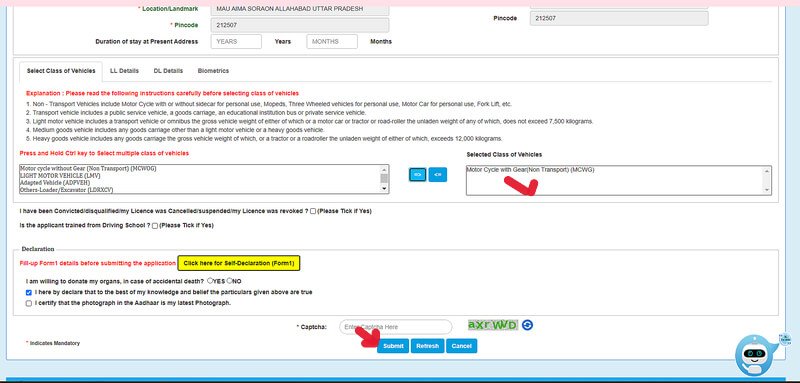Click vehicle class list scroll down arrow
The width and height of the screenshot is (800, 383).
pos(384,189)
